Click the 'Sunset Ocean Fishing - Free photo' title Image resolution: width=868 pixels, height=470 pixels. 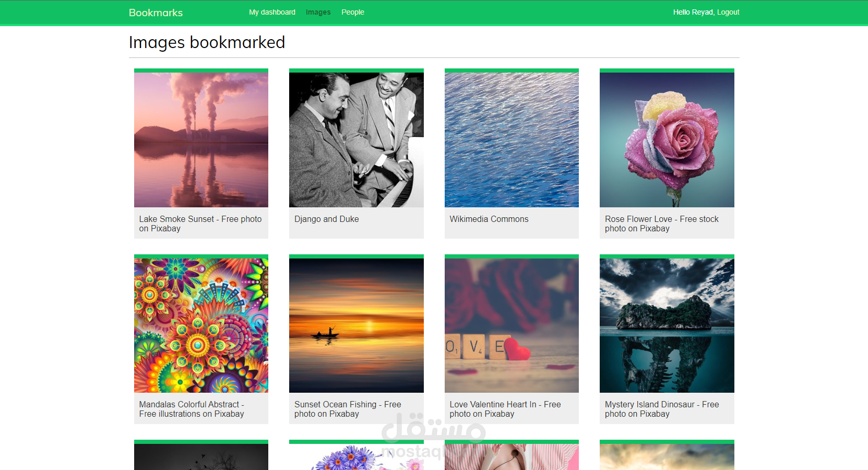pos(348,409)
